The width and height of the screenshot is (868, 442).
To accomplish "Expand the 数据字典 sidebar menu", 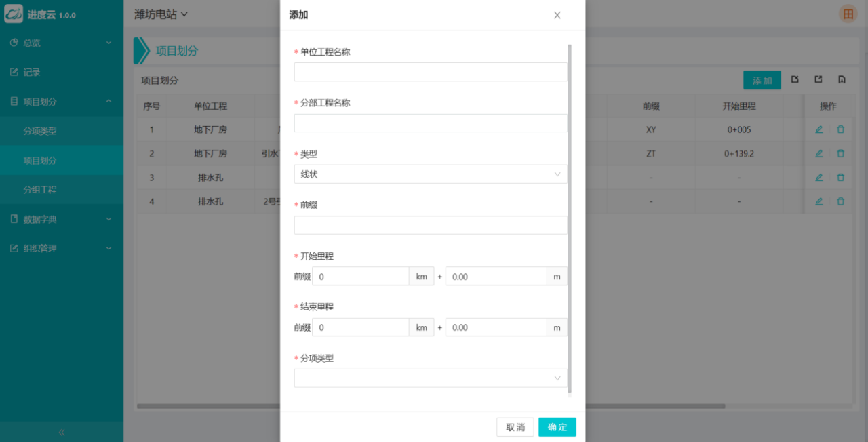I will (x=61, y=220).
